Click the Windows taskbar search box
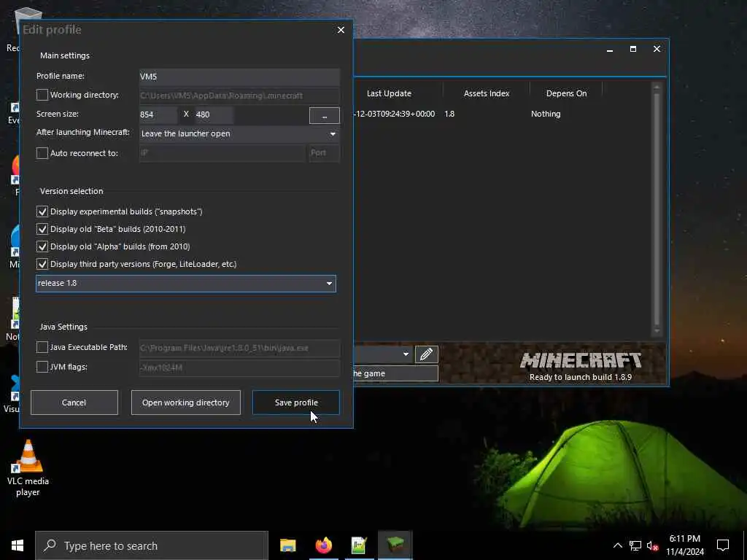The image size is (747, 560). 152,545
